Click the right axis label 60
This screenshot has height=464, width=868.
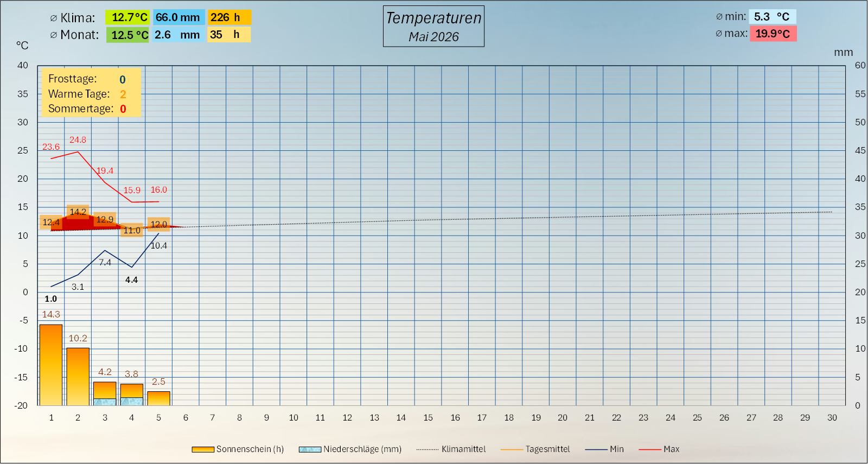[860, 66]
